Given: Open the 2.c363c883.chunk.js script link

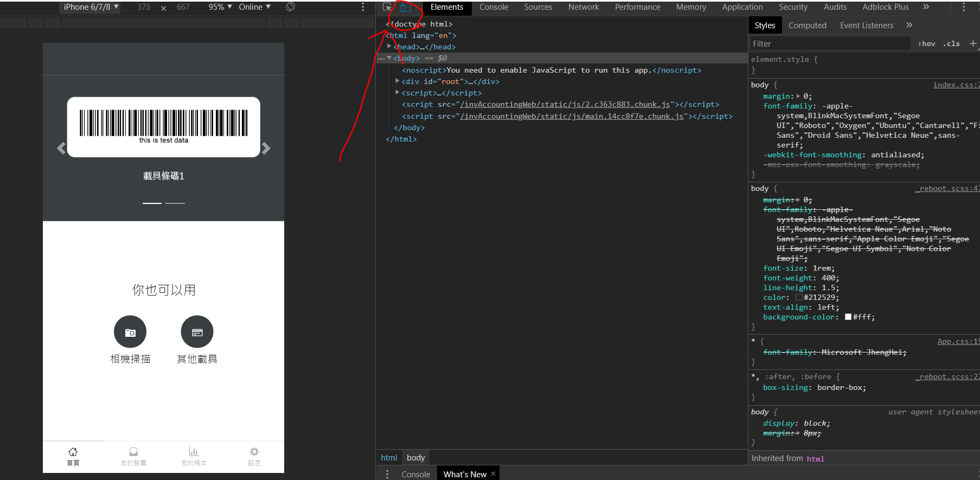Looking at the screenshot, I should pos(565,104).
